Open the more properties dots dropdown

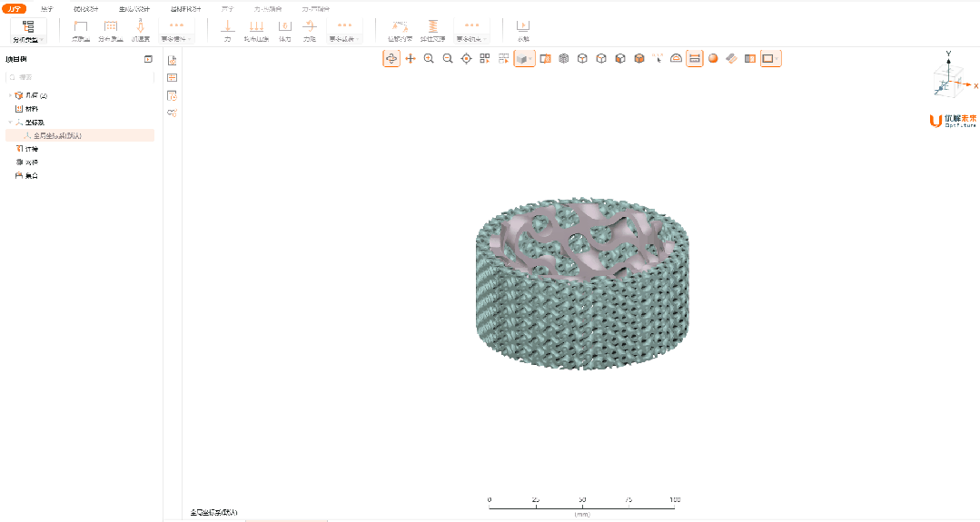tap(177, 31)
